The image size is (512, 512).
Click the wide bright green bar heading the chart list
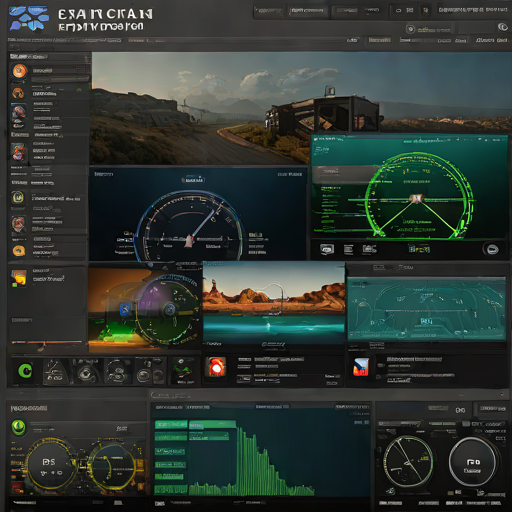point(213,424)
